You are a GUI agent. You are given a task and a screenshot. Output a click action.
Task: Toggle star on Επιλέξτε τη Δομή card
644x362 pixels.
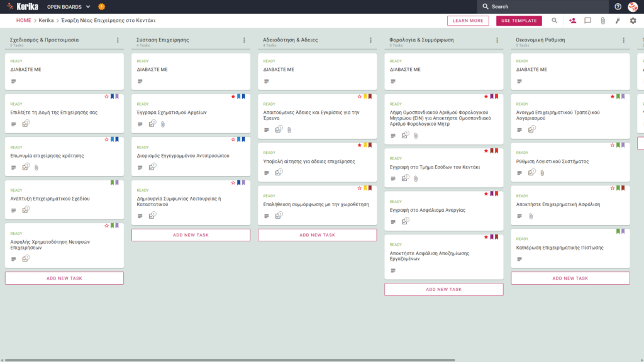[106, 96]
